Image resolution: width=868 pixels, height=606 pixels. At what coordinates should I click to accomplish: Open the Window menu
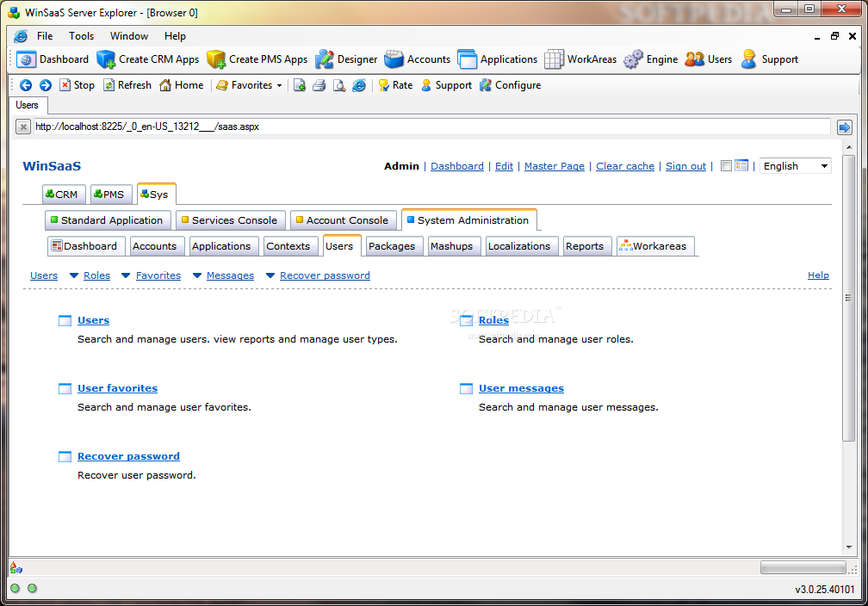click(x=129, y=36)
